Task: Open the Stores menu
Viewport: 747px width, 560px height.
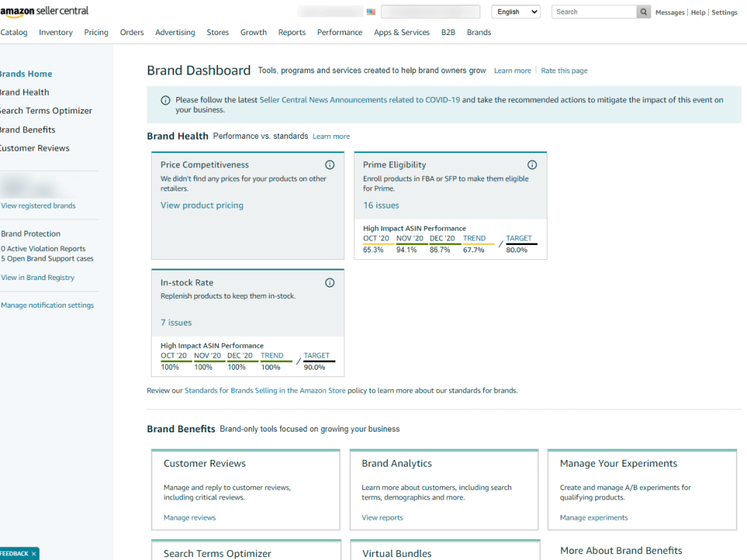Action: tap(217, 32)
